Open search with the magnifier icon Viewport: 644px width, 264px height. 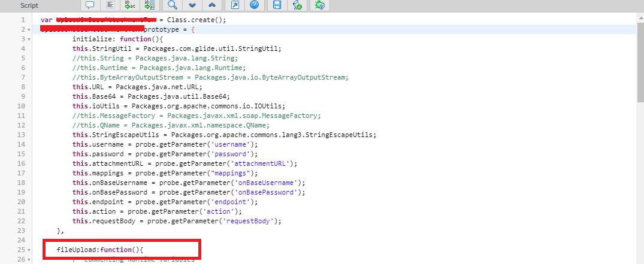tap(172, 5)
